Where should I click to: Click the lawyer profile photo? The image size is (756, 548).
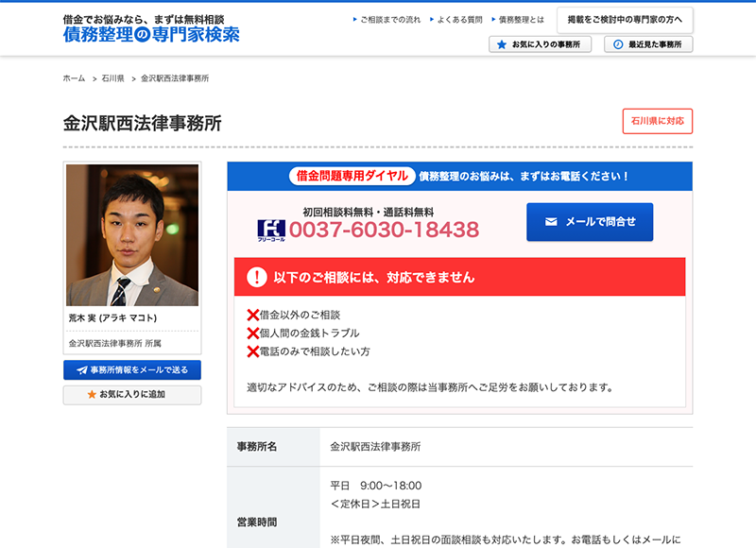pos(132,235)
